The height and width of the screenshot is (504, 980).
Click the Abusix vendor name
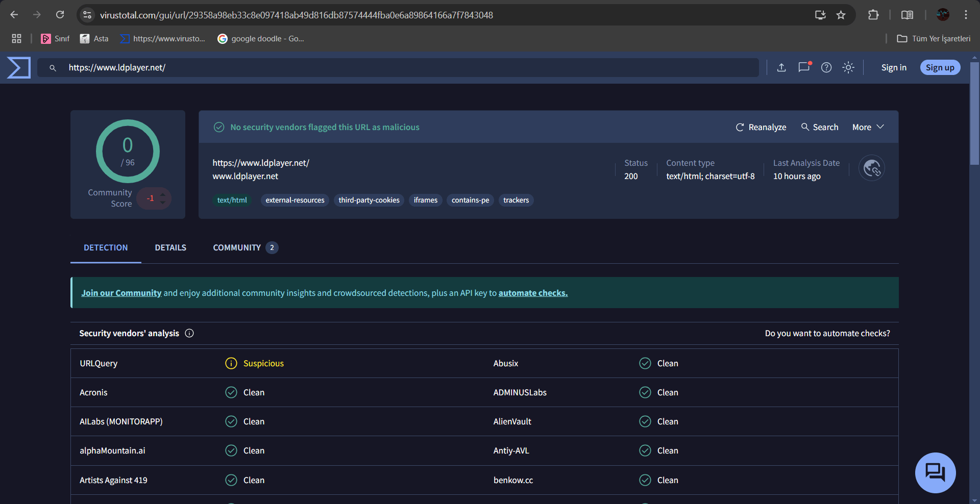[x=506, y=363]
